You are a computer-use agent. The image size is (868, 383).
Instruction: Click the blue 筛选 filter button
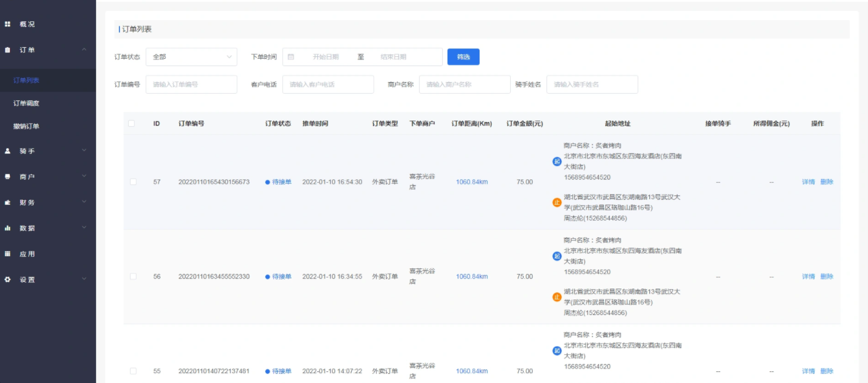coord(463,57)
